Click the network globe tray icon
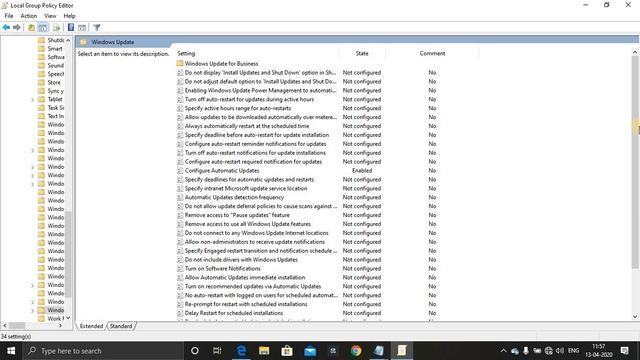This screenshot has width=640, height=360. pos(549,351)
